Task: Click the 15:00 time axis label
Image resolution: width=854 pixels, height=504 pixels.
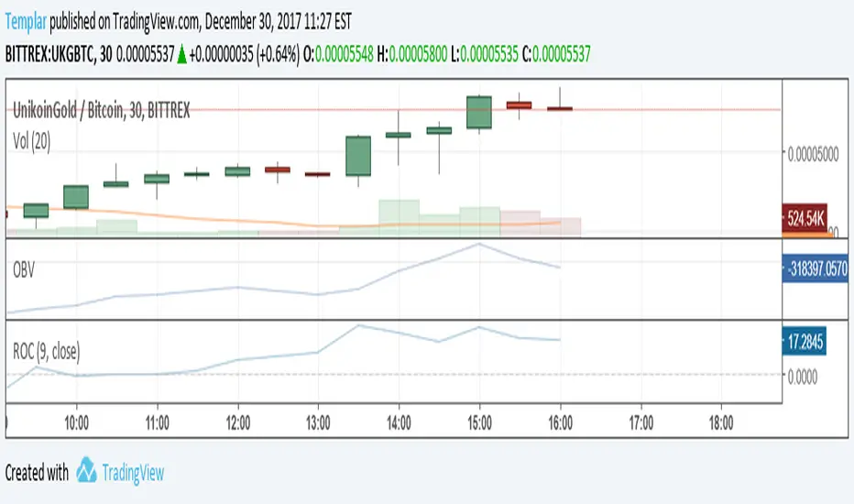Action: coord(479,422)
